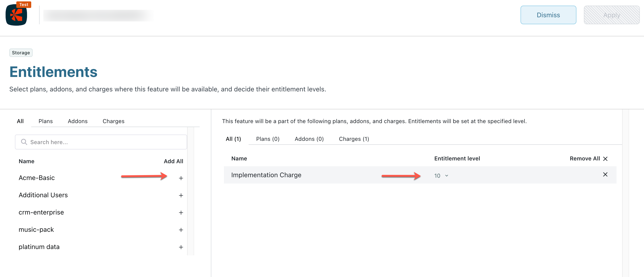The height and width of the screenshot is (277, 644).
Task: Remove Implementation Charge with X icon
Action: click(x=605, y=174)
